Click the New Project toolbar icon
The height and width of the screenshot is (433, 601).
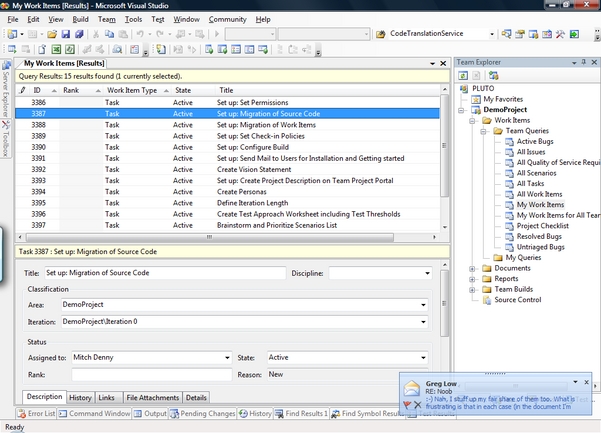pos(12,34)
